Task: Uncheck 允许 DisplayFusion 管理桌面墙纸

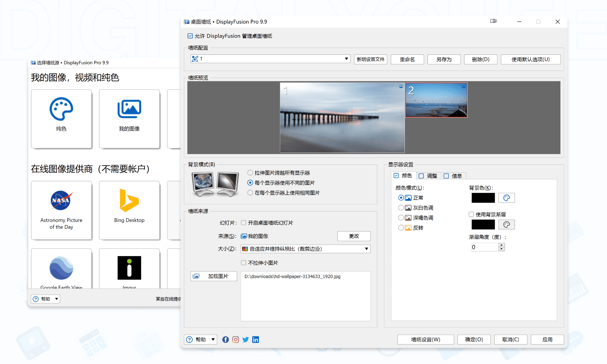Action: pos(190,36)
